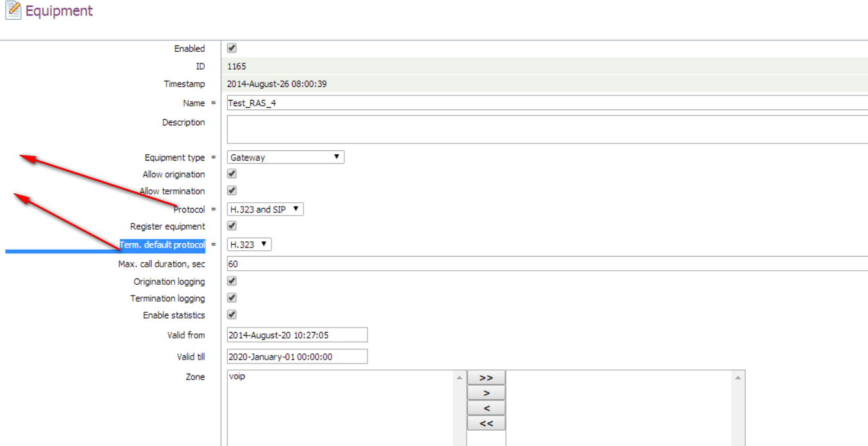Viewport: 868px width, 446px height.
Task: Open the Equipment type dropdown
Action: point(285,157)
